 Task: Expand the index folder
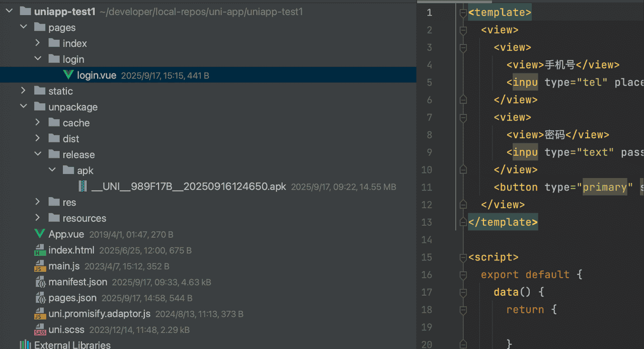click(x=38, y=43)
